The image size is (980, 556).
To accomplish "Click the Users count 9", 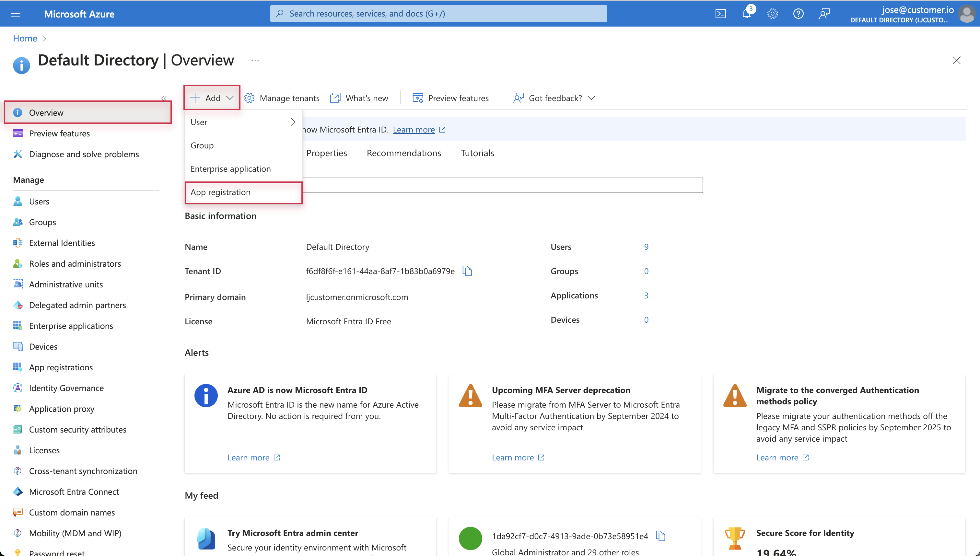I will pyautogui.click(x=646, y=247).
